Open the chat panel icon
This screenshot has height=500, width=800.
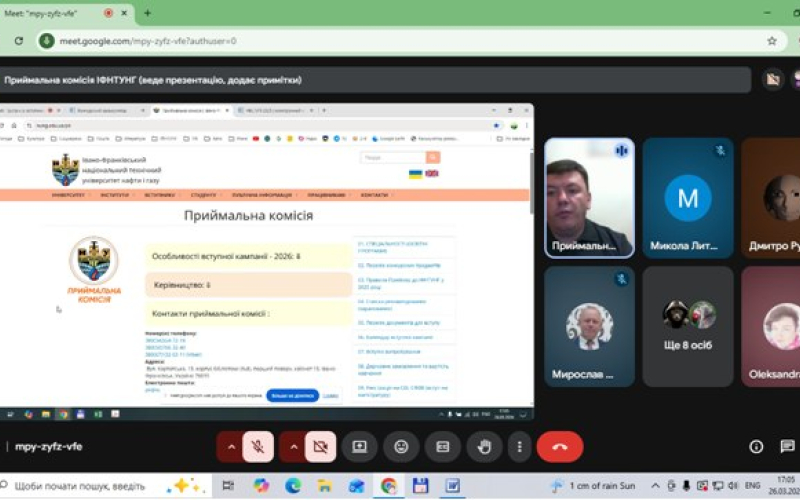(x=788, y=447)
